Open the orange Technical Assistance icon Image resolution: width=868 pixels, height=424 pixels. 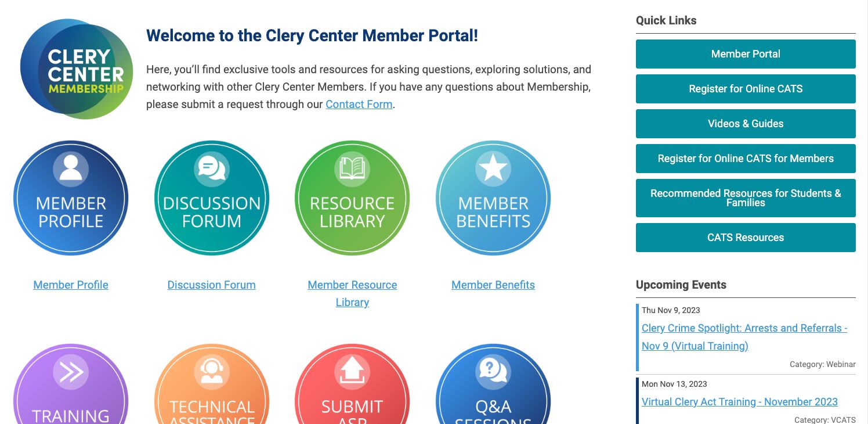[x=212, y=384]
